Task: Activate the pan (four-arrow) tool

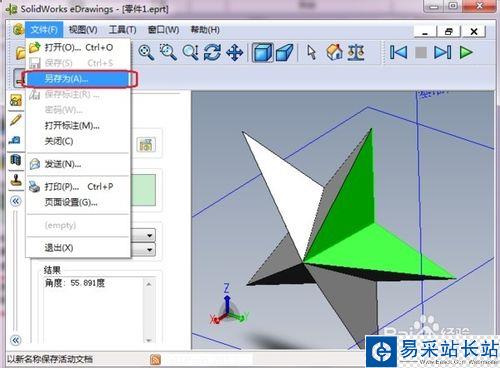Action: (234, 52)
